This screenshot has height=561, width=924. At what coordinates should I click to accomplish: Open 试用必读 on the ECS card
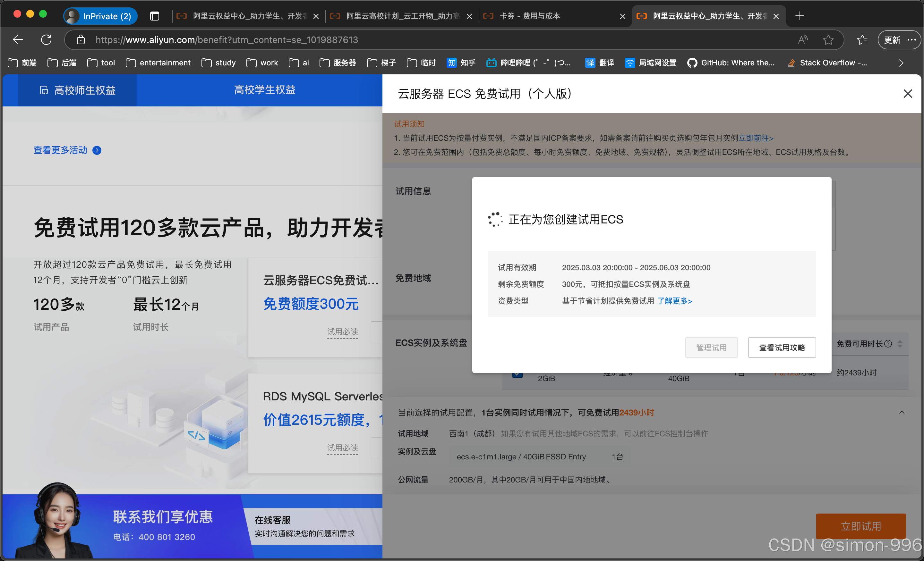(x=342, y=332)
